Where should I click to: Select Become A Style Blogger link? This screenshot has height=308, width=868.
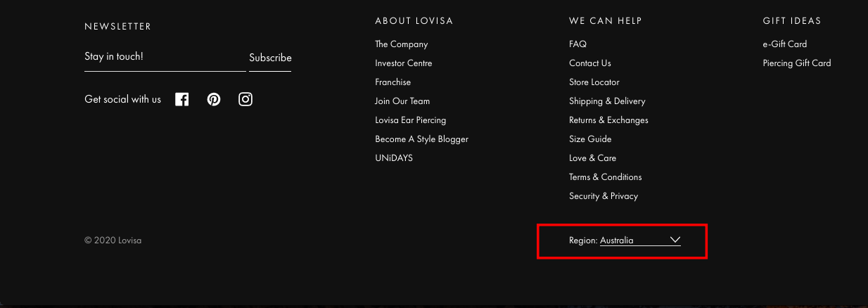coord(421,139)
